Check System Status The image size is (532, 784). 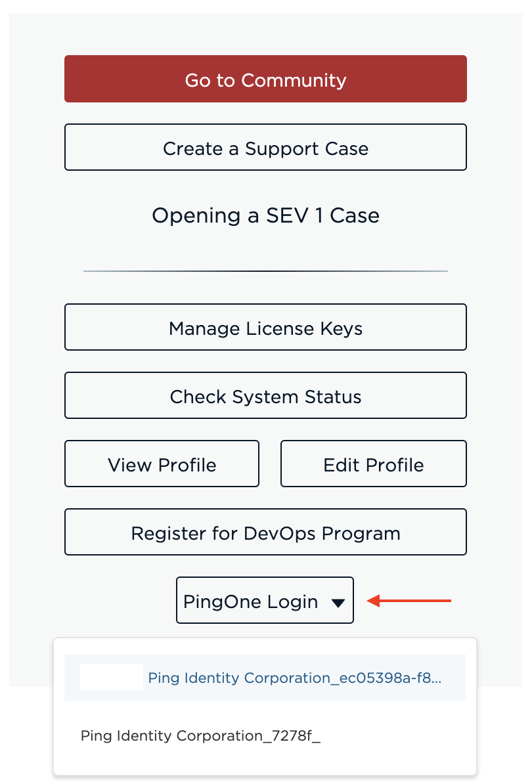point(265,395)
